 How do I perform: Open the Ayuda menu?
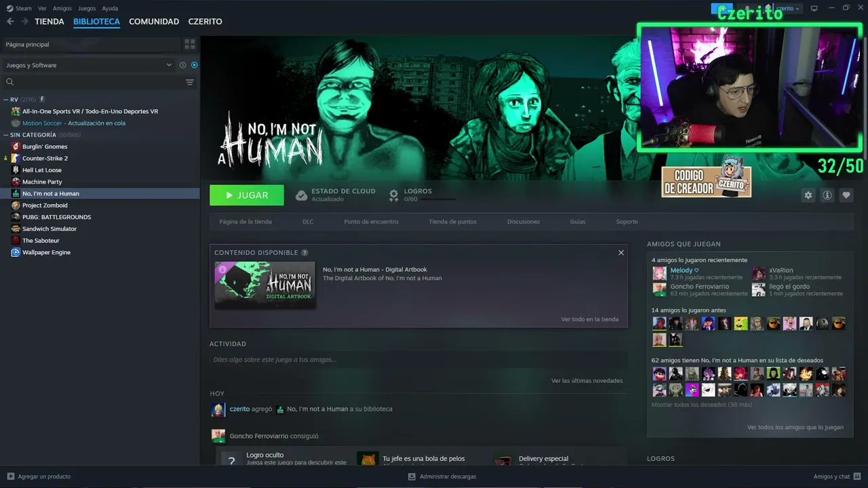point(110,8)
